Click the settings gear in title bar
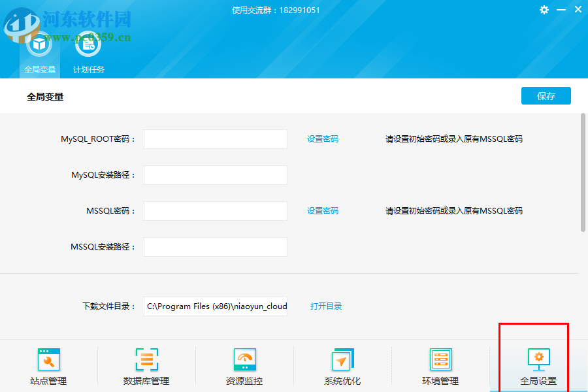The height and width of the screenshot is (392, 588). [x=544, y=10]
